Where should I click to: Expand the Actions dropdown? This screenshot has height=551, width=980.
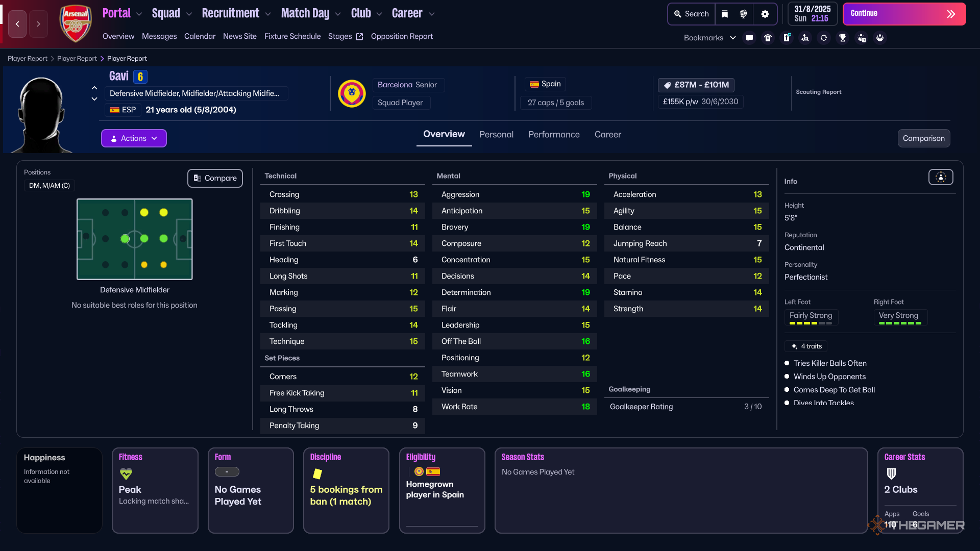coord(134,138)
